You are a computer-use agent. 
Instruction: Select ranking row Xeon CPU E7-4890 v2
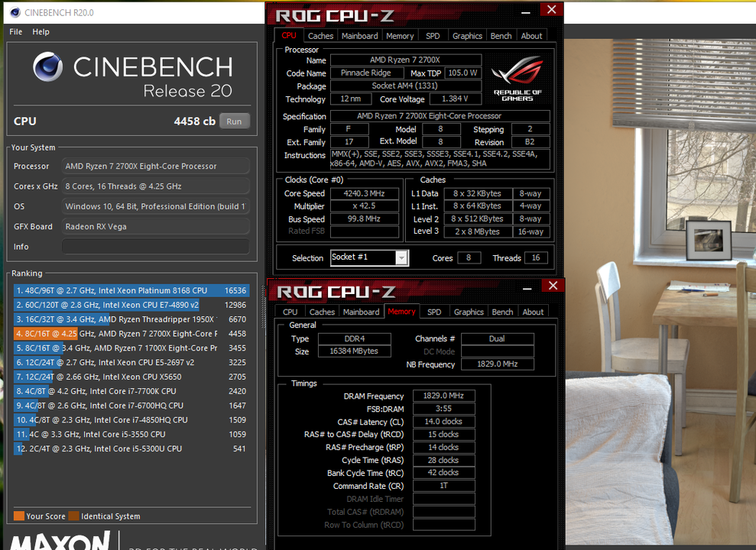[x=131, y=305]
